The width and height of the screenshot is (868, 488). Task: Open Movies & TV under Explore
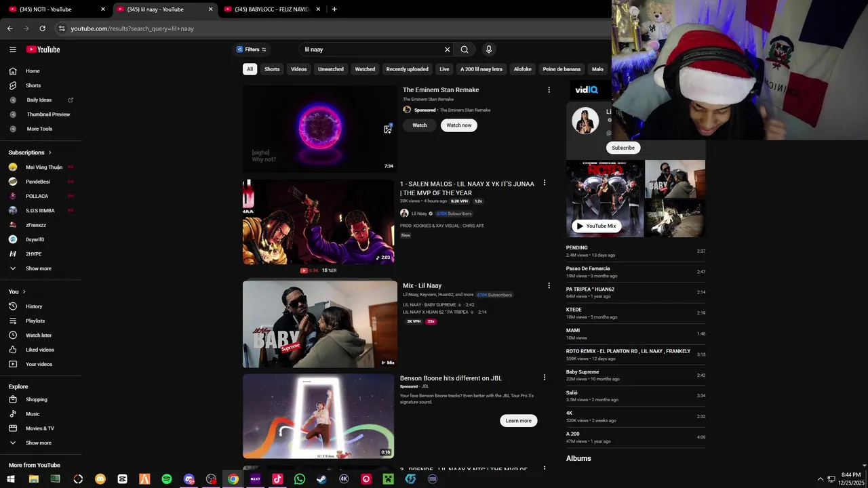[x=41, y=428]
